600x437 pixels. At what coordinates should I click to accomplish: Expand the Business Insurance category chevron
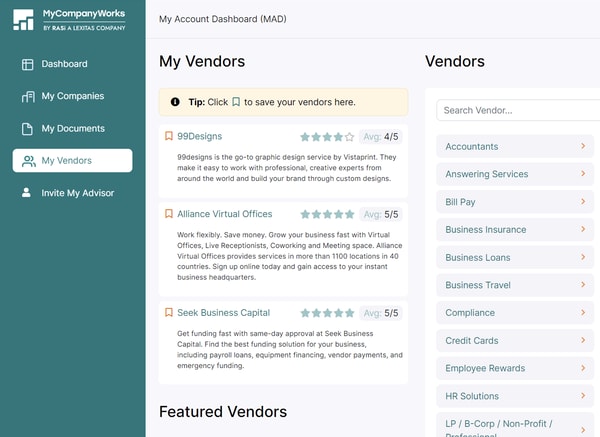(x=583, y=229)
